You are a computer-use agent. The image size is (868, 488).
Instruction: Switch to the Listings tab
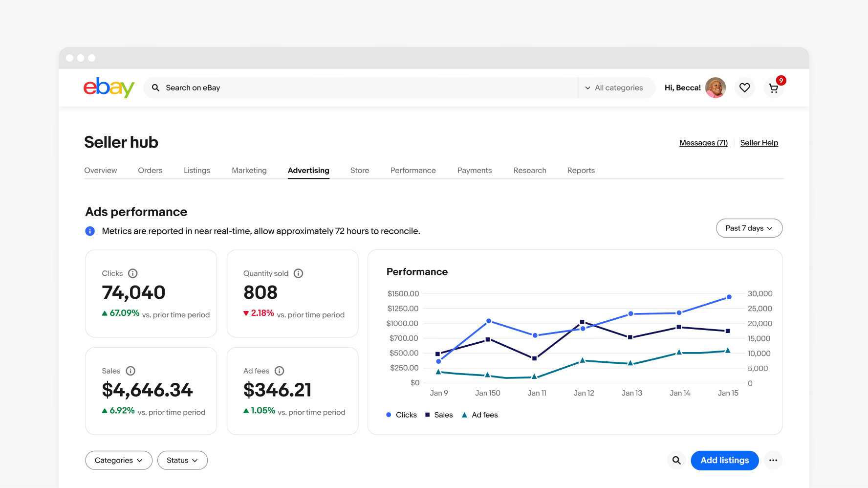197,170
